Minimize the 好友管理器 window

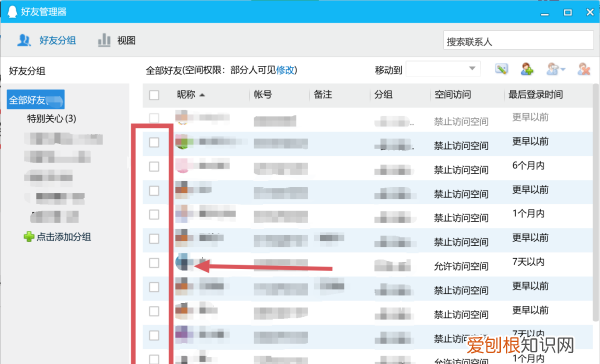click(x=545, y=13)
